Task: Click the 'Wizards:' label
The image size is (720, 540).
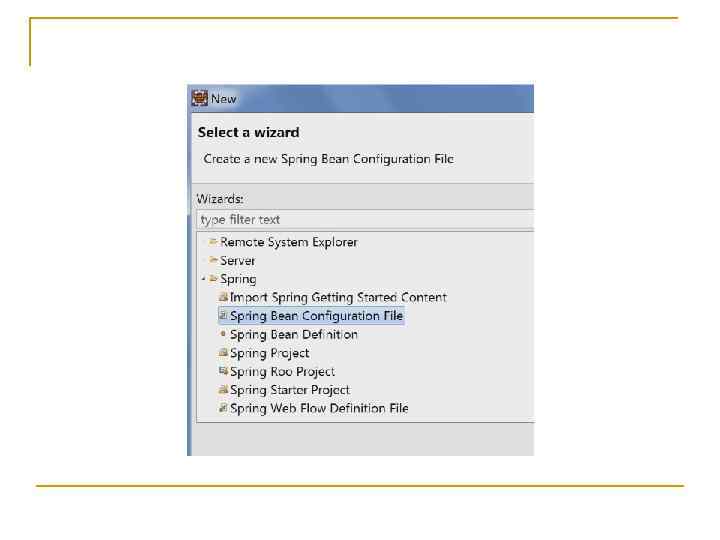Action: (x=219, y=199)
